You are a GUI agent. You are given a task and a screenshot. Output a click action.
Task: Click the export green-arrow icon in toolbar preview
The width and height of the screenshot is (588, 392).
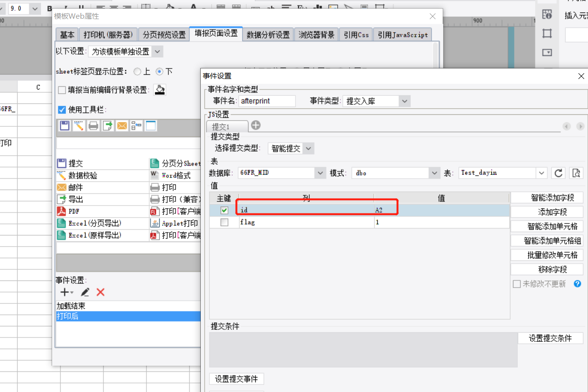pyautogui.click(x=108, y=126)
